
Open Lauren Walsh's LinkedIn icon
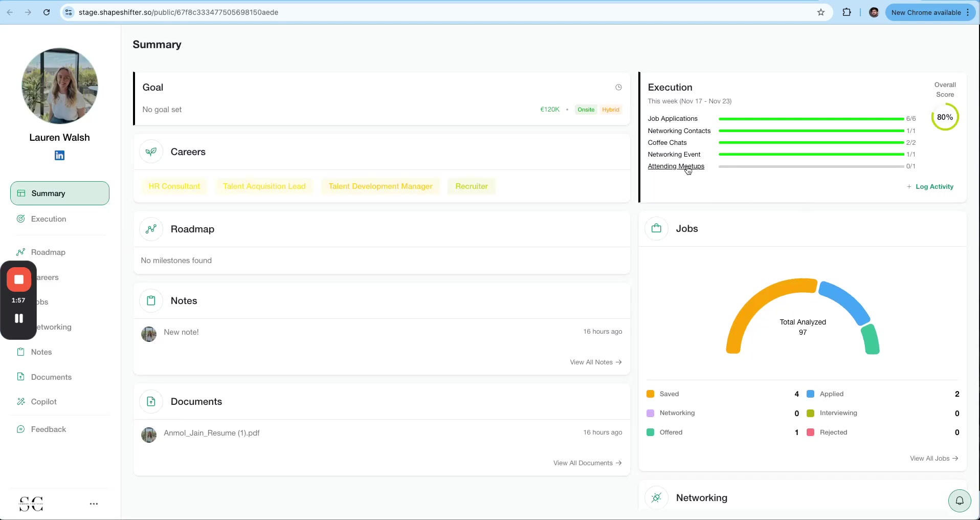click(x=59, y=155)
